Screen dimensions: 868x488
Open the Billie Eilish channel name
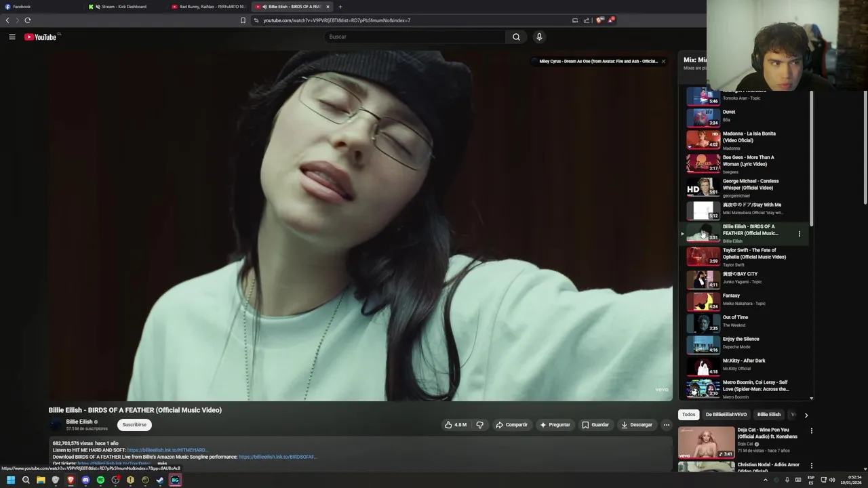tap(79, 422)
